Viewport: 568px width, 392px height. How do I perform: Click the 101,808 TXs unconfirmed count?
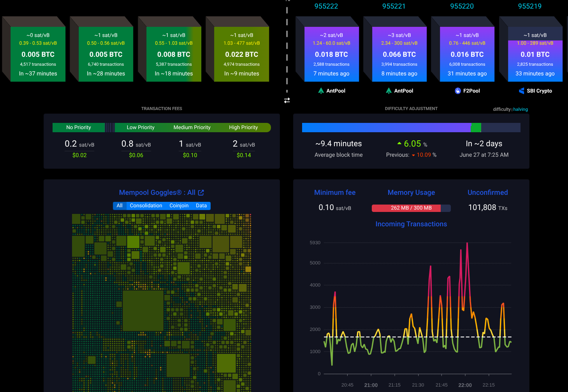coord(488,208)
